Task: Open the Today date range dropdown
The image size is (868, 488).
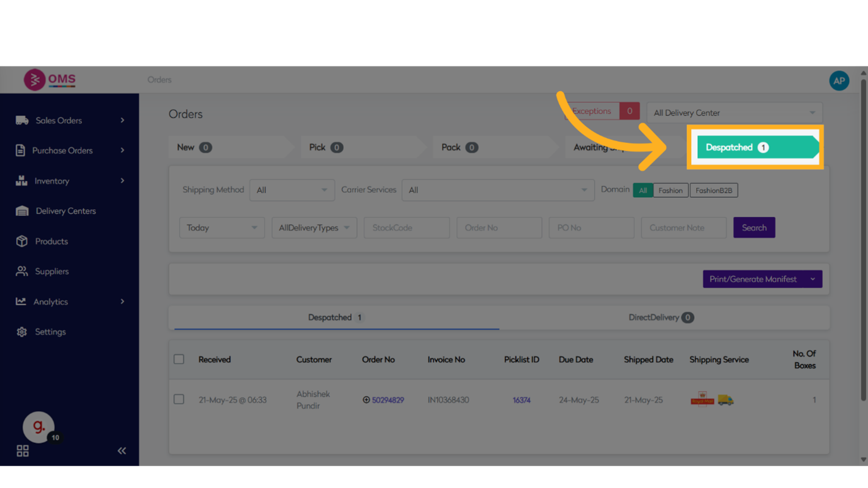Action: [222, 228]
